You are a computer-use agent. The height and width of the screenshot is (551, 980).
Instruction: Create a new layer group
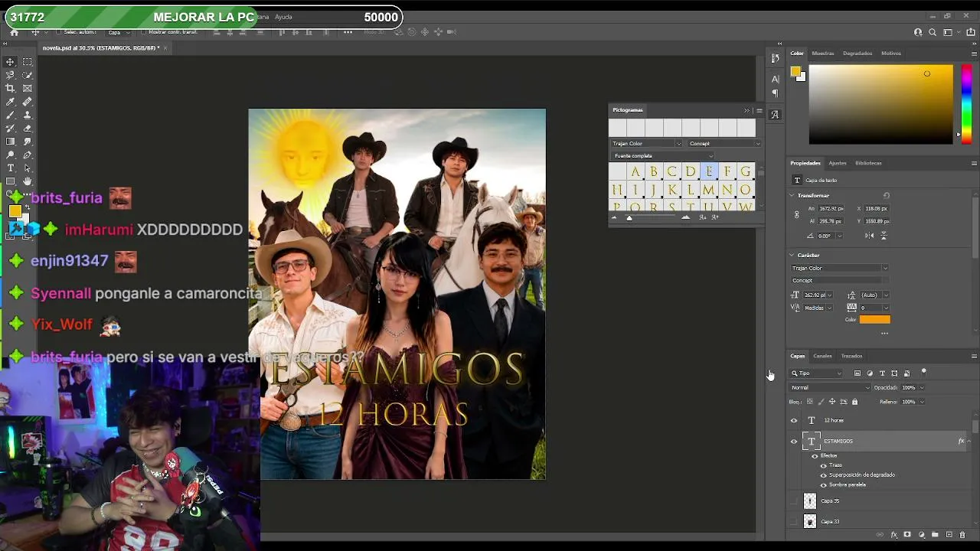click(935, 535)
